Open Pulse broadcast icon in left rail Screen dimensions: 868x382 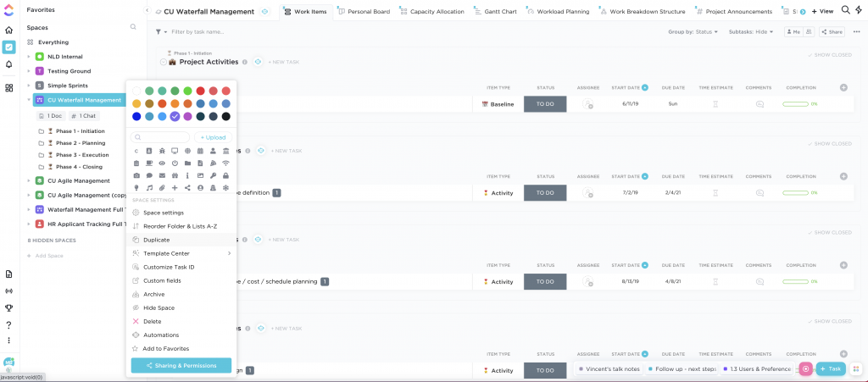[x=8, y=291]
